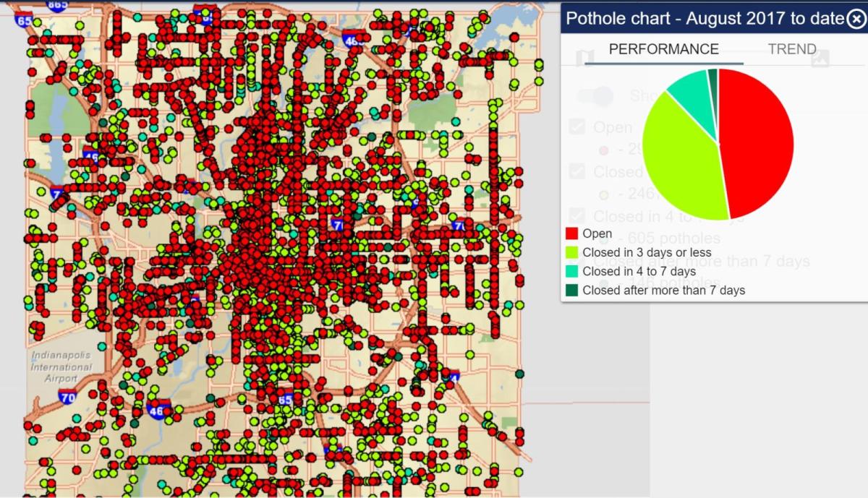Click the dimmed image icon beside the TREND tab

[x=820, y=58]
